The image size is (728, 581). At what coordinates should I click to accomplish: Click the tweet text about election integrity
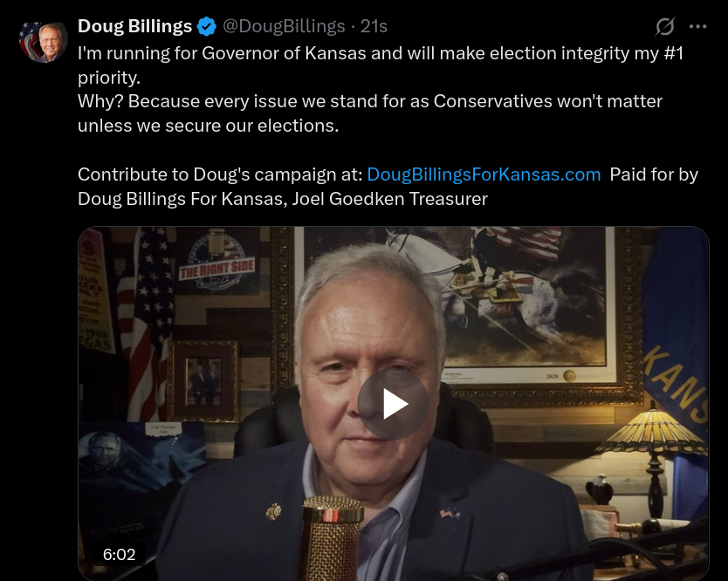pyautogui.click(x=381, y=89)
